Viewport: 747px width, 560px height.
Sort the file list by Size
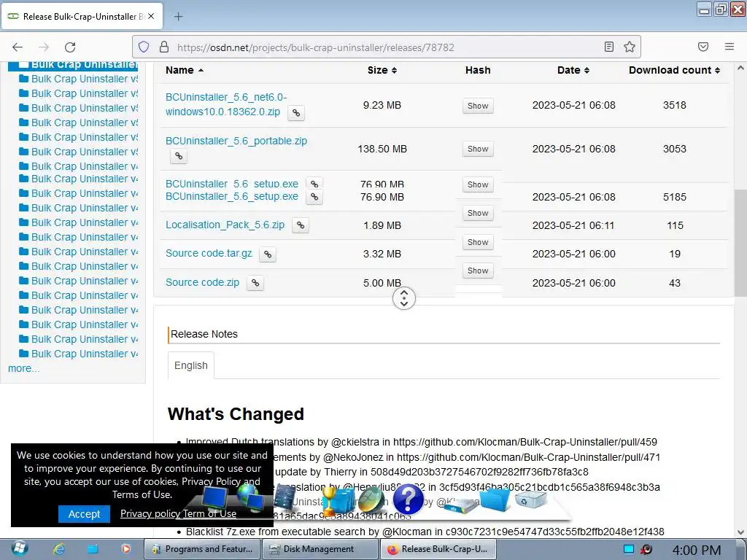(x=382, y=70)
